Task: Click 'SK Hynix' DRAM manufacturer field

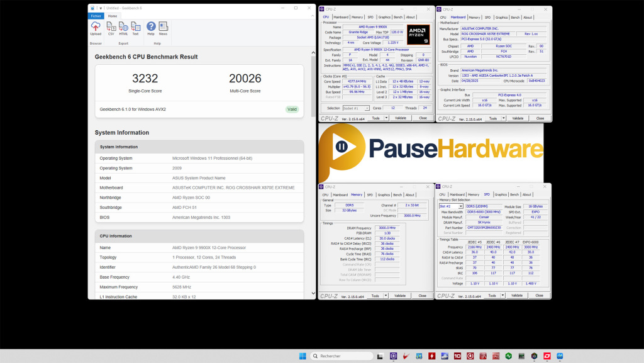Action: pyautogui.click(x=484, y=223)
